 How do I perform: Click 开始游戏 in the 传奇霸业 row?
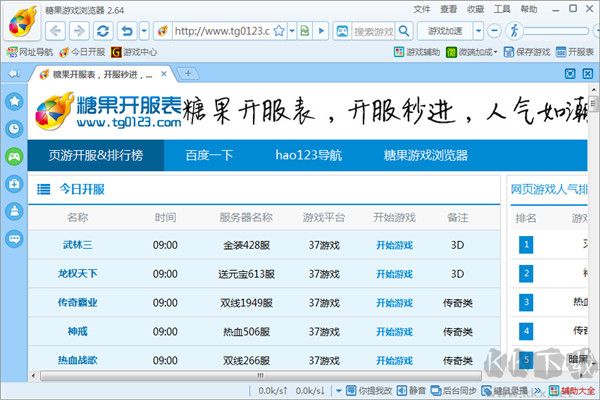tap(395, 303)
